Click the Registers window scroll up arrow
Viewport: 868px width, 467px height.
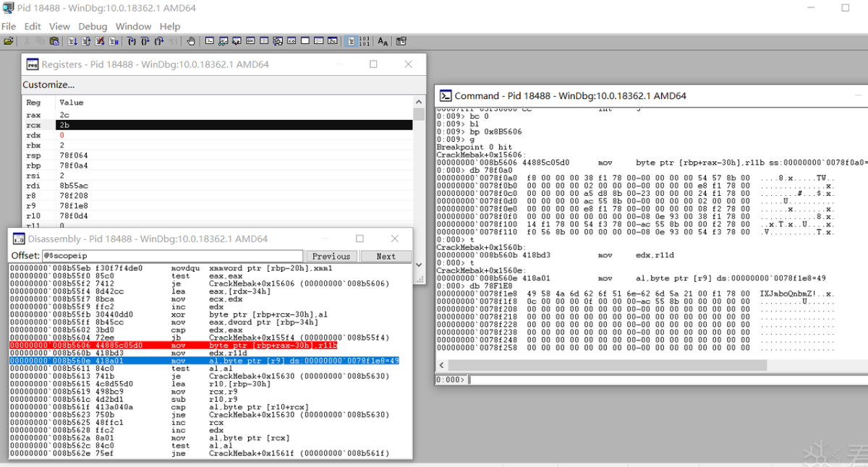419,102
